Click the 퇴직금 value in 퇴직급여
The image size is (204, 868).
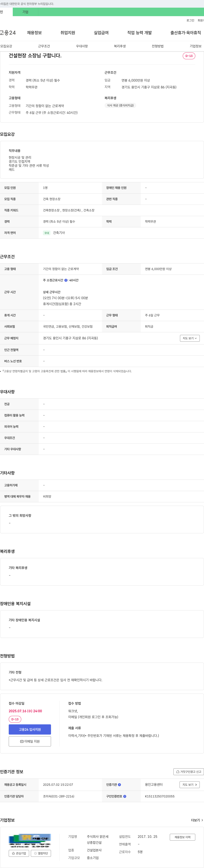149,327
